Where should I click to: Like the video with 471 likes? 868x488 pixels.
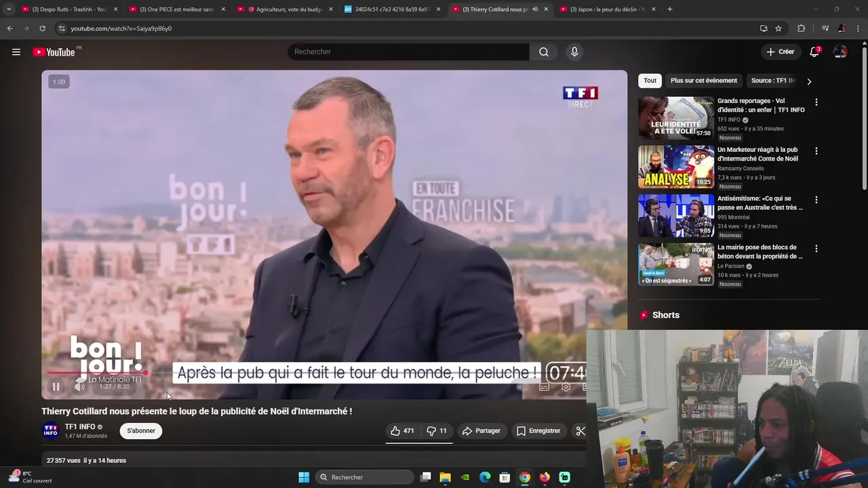(402, 431)
